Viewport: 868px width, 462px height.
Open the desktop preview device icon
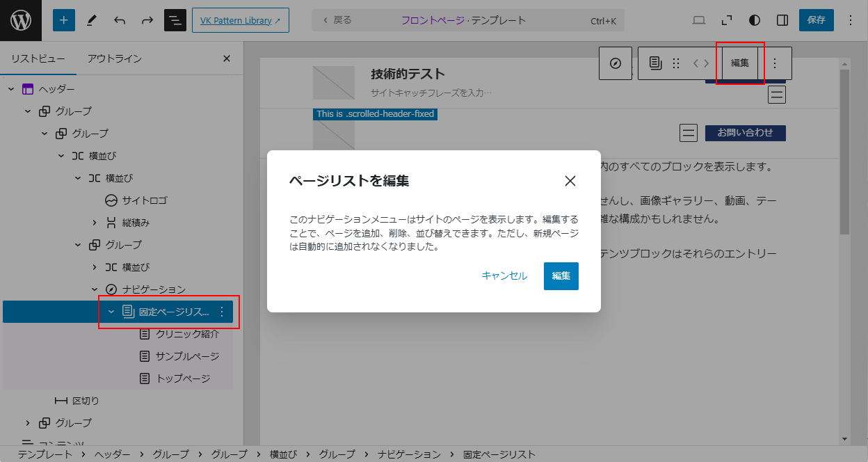(x=699, y=20)
